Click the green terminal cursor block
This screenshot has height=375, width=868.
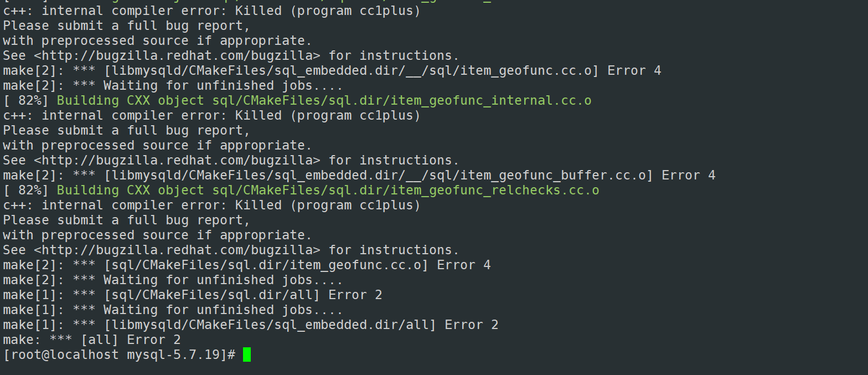click(247, 355)
